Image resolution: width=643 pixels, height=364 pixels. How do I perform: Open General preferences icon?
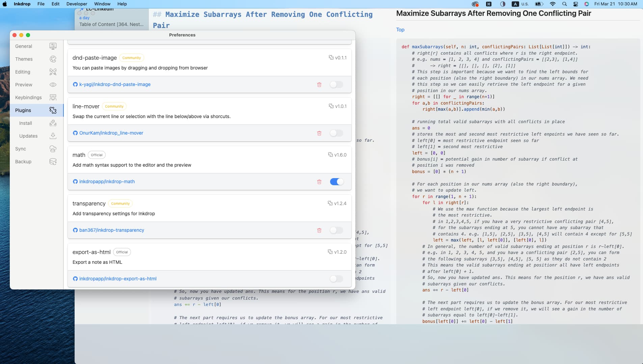pyautogui.click(x=53, y=46)
